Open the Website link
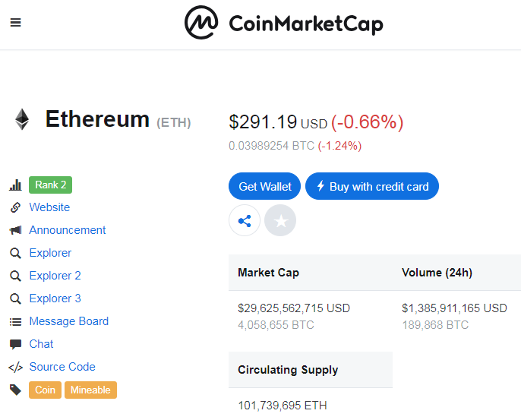The image size is (521, 420). click(x=49, y=207)
